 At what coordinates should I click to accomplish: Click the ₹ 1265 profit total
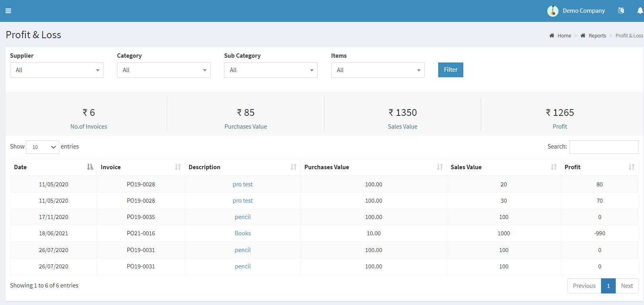[x=560, y=113]
